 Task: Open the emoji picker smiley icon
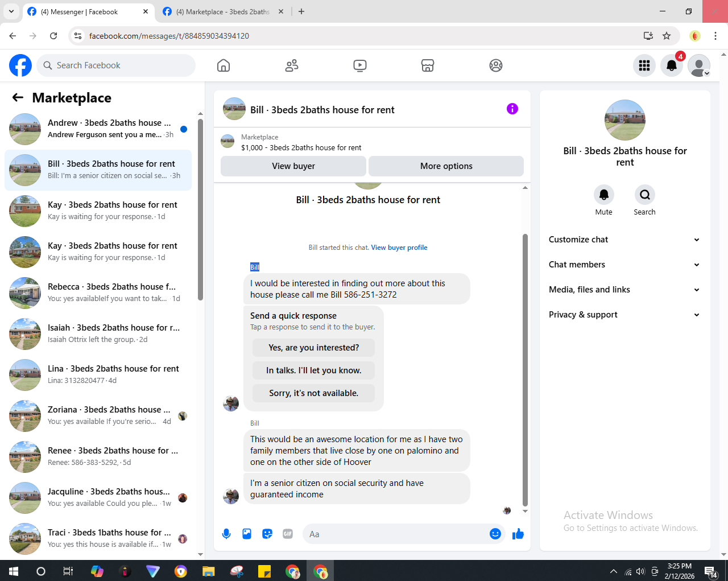tap(495, 534)
